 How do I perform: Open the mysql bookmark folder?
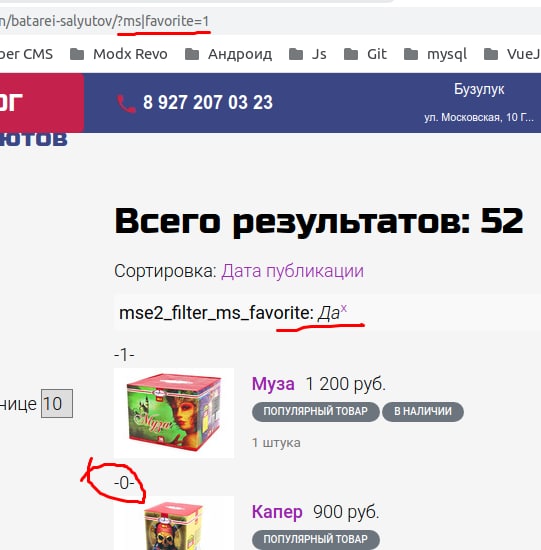click(435, 54)
